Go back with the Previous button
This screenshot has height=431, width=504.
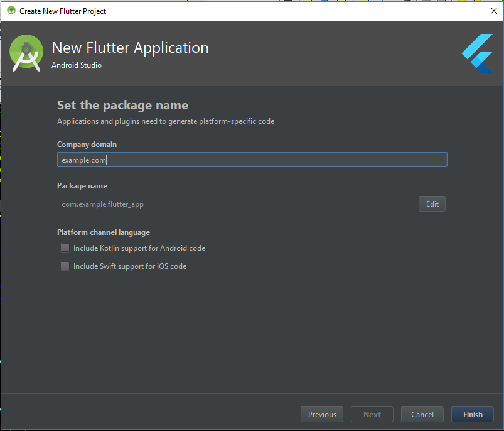point(322,414)
